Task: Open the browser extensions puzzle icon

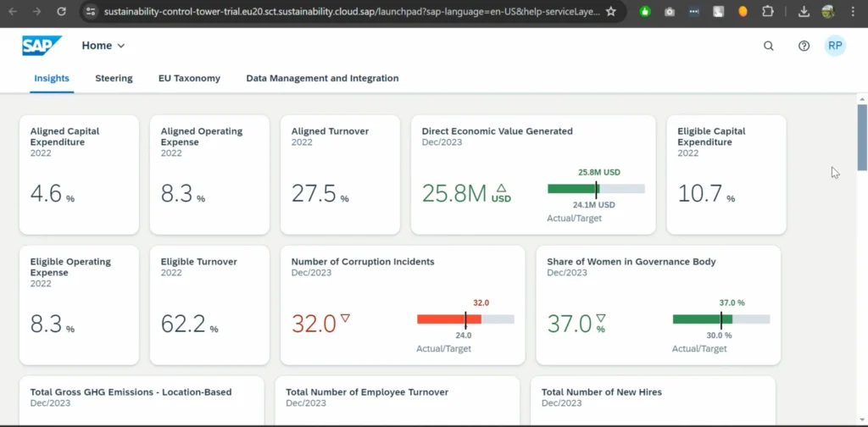Action: (x=768, y=11)
